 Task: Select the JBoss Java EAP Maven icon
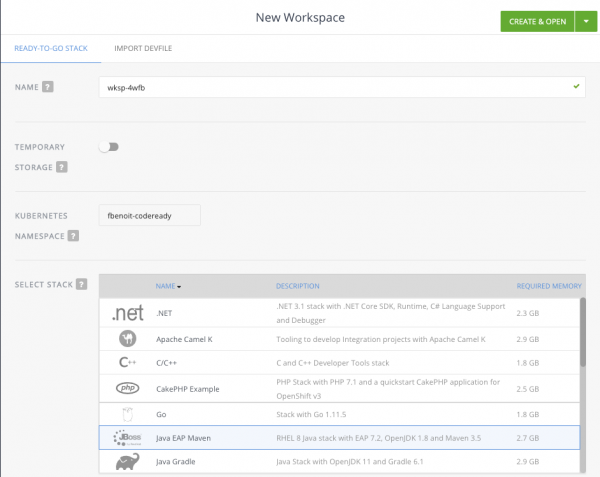coord(127,437)
